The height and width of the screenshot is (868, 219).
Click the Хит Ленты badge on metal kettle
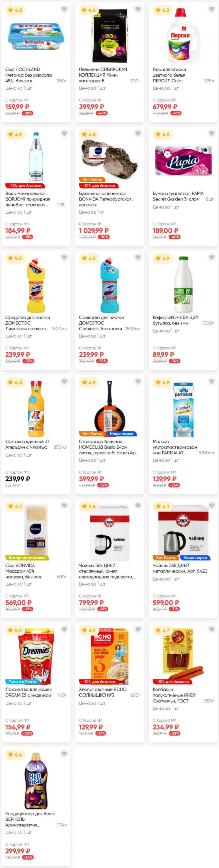click(166, 558)
